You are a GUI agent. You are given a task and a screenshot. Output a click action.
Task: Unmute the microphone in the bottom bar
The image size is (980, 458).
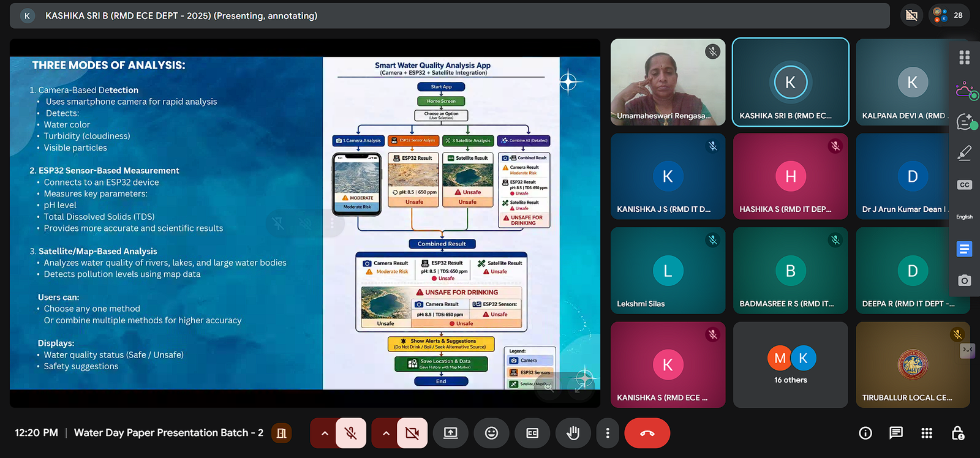351,434
